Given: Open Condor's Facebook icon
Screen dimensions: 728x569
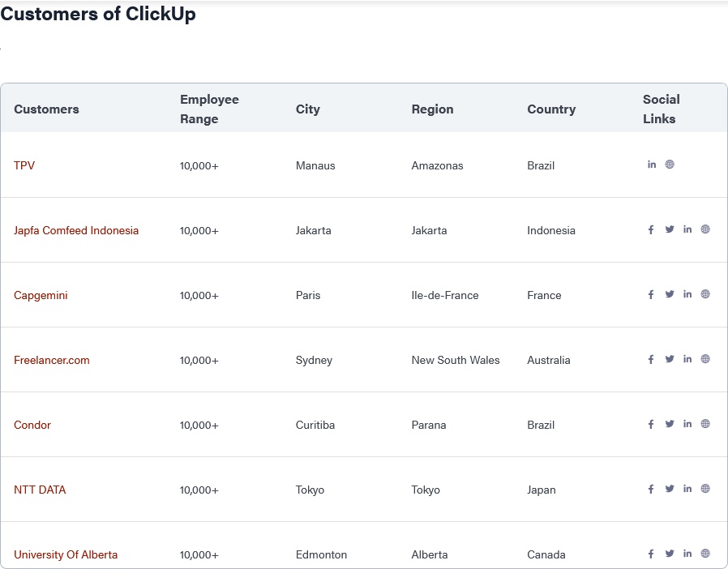Looking at the screenshot, I should point(651,424).
